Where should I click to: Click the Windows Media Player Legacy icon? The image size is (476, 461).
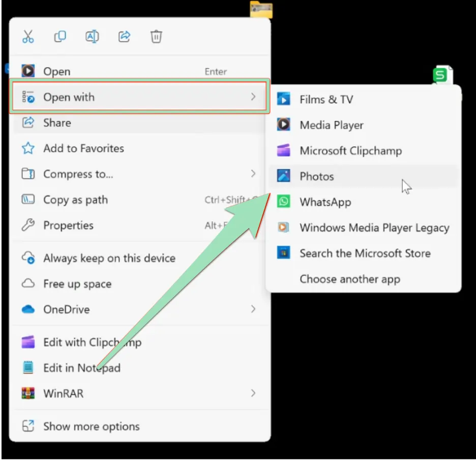tap(284, 227)
